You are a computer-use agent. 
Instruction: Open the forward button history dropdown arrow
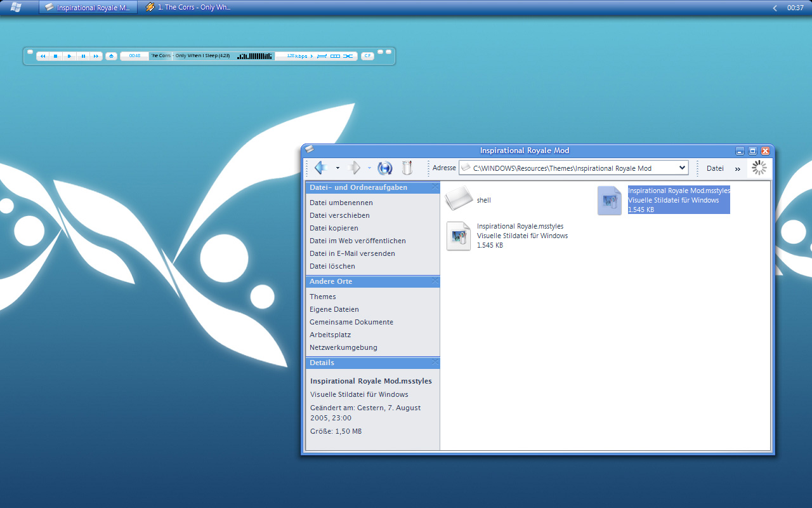pyautogui.click(x=369, y=168)
